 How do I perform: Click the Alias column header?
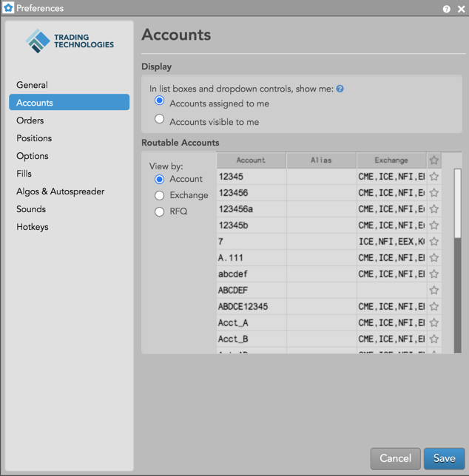point(321,160)
